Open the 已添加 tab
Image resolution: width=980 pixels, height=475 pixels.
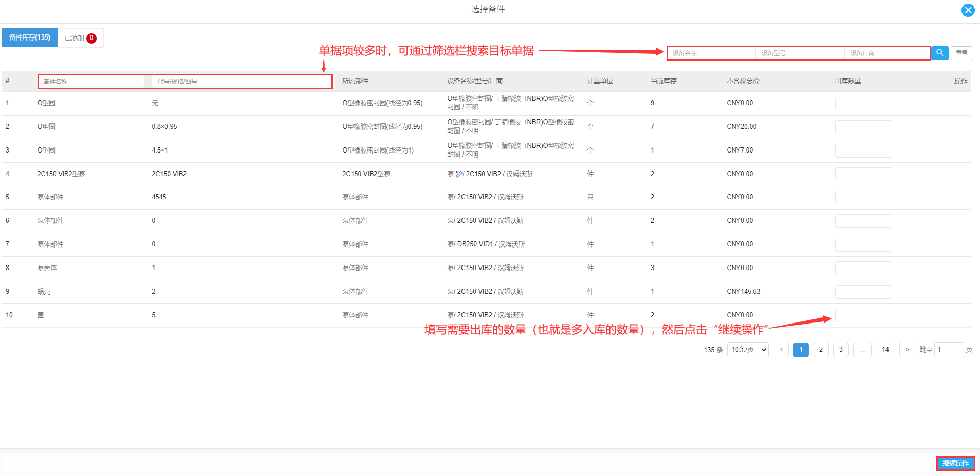(81, 37)
